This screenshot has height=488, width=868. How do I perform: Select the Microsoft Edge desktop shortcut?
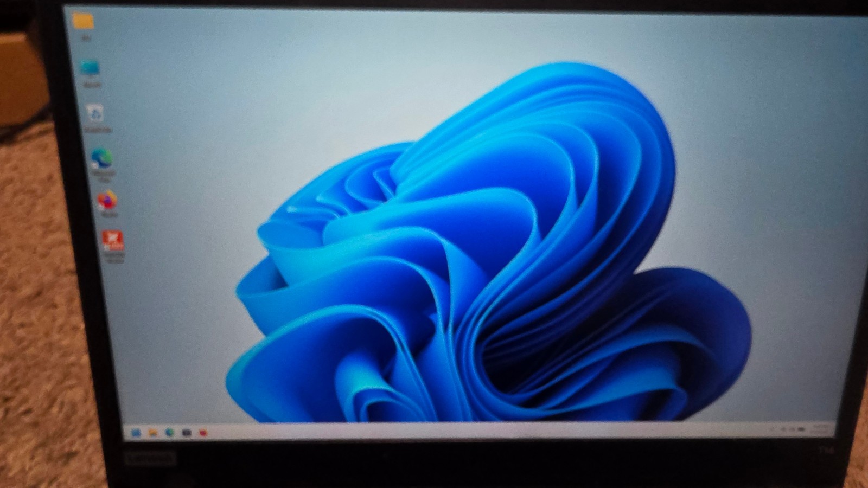[x=101, y=158]
